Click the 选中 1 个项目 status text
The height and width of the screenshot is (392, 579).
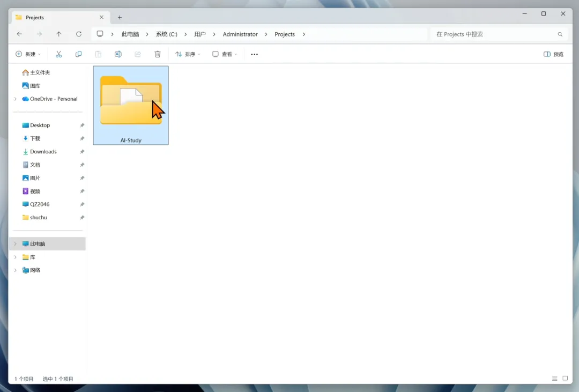tap(58, 379)
